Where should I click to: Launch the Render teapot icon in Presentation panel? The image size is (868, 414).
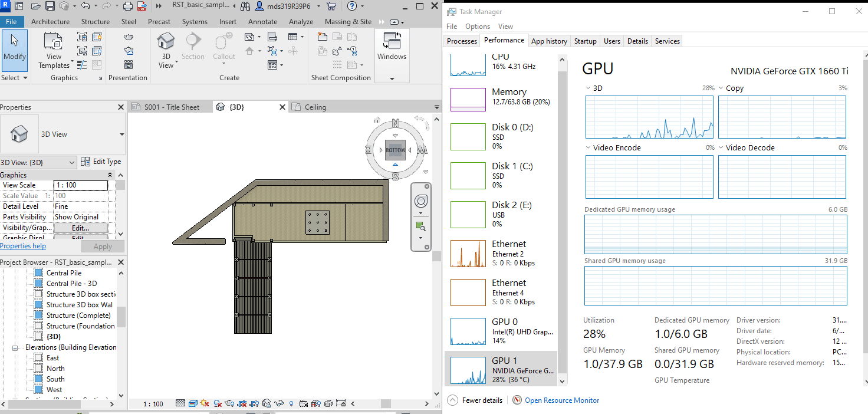[129, 37]
